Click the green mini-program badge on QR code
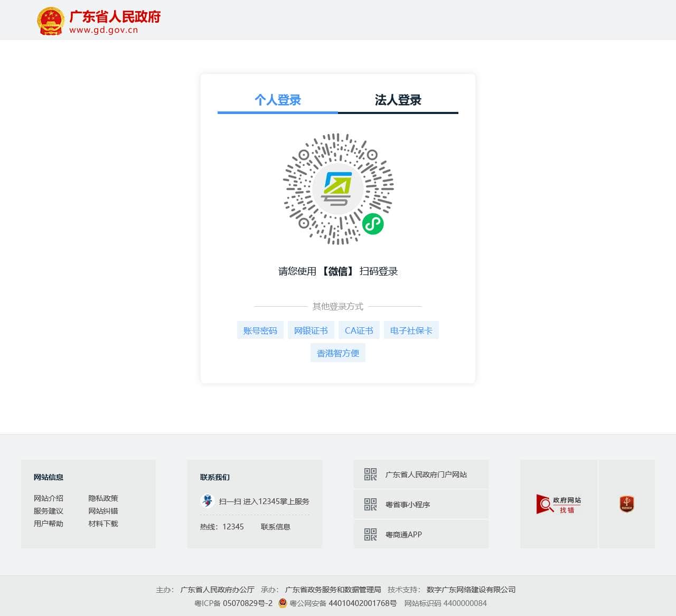Viewport: 676px width, 616px height. tap(373, 224)
